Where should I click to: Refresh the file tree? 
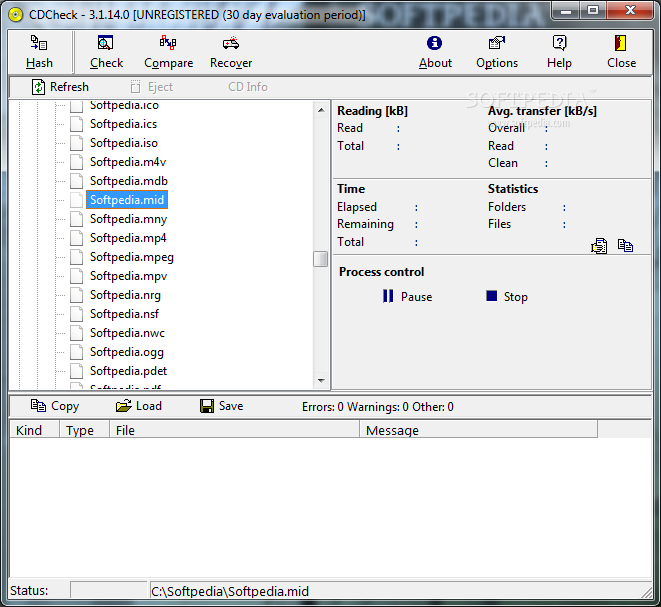(x=60, y=87)
